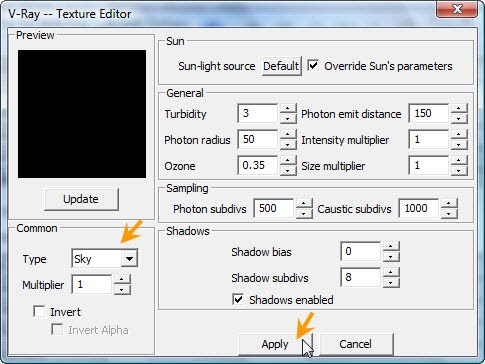Increase Shadow subdivs with up arrow
The image size is (485, 364).
click(x=391, y=272)
